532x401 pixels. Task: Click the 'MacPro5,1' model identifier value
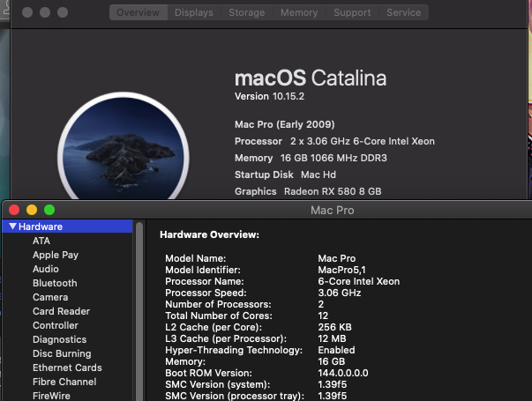341,270
